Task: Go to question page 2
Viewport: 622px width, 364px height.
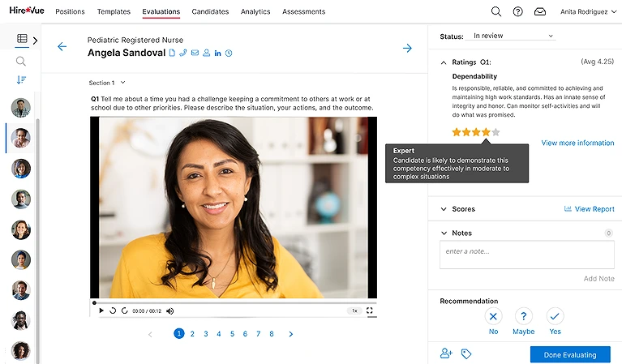Action: pos(192,334)
